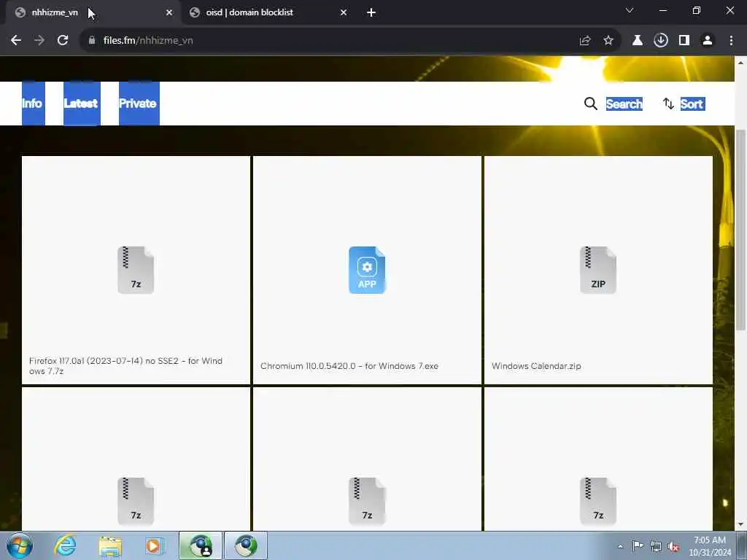Open the network tray icon

(x=656, y=546)
